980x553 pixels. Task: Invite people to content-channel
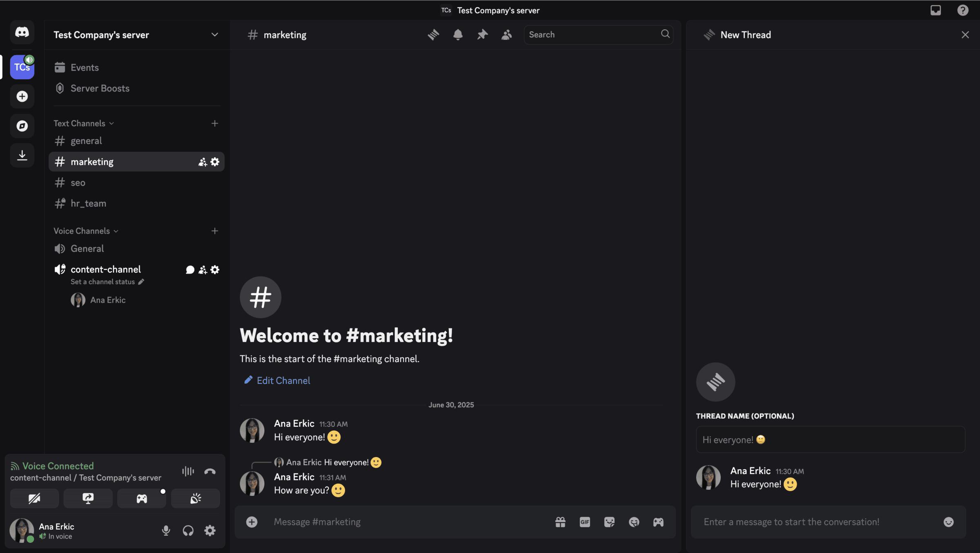203,270
